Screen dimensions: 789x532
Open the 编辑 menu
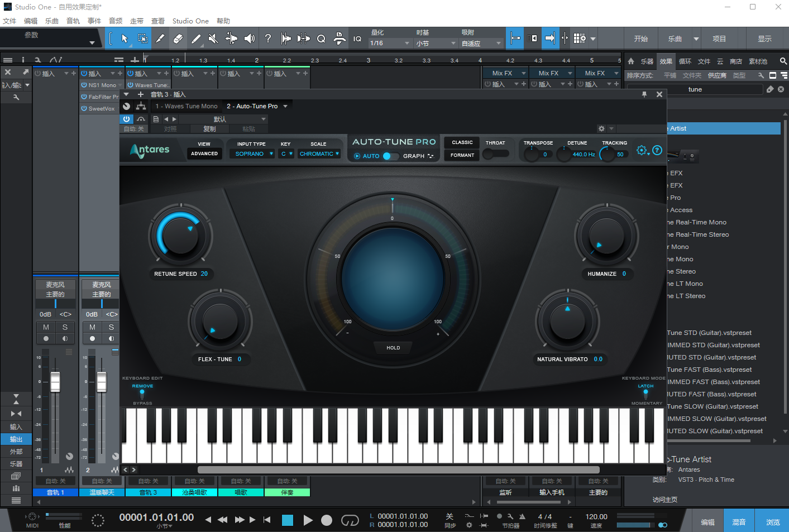(31, 21)
